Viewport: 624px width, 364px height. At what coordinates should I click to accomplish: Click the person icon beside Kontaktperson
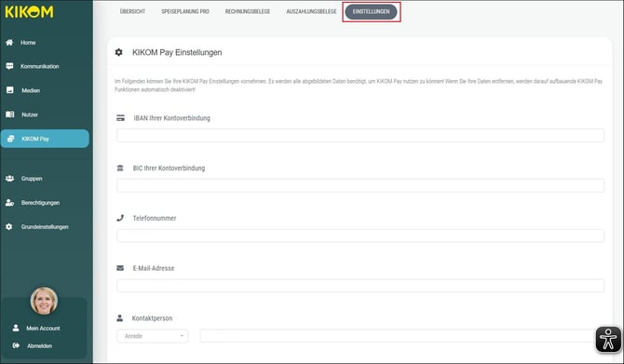(x=119, y=318)
